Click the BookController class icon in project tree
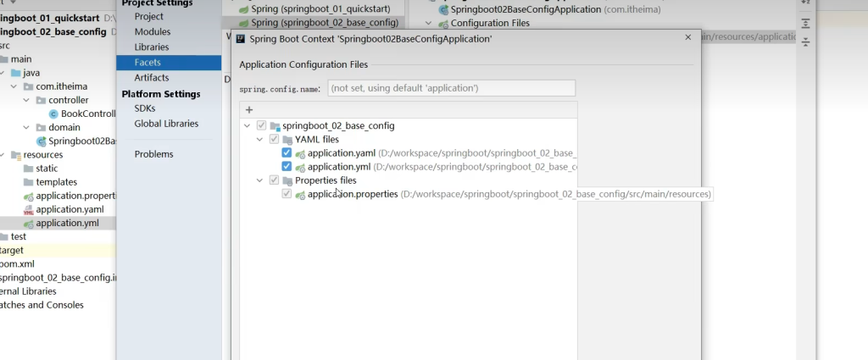 click(53, 114)
